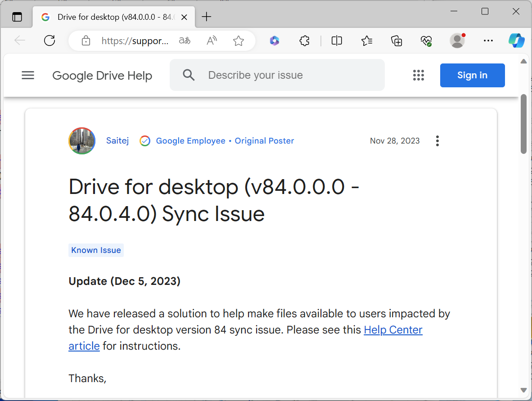Open the browser extensions puzzle icon

tap(305, 41)
